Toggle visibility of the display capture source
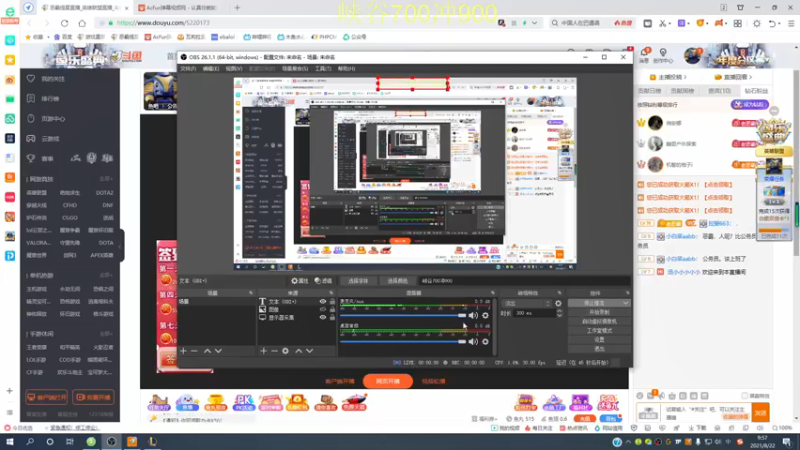This screenshot has height=450, width=800. coord(322,317)
